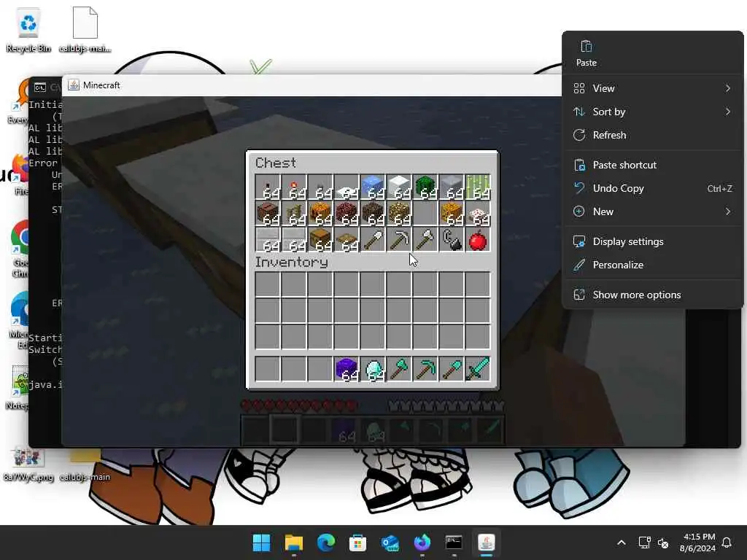This screenshot has width=747, height=560.
Task: Open the 4:15 PM clock and date
Action: (697, 542)
